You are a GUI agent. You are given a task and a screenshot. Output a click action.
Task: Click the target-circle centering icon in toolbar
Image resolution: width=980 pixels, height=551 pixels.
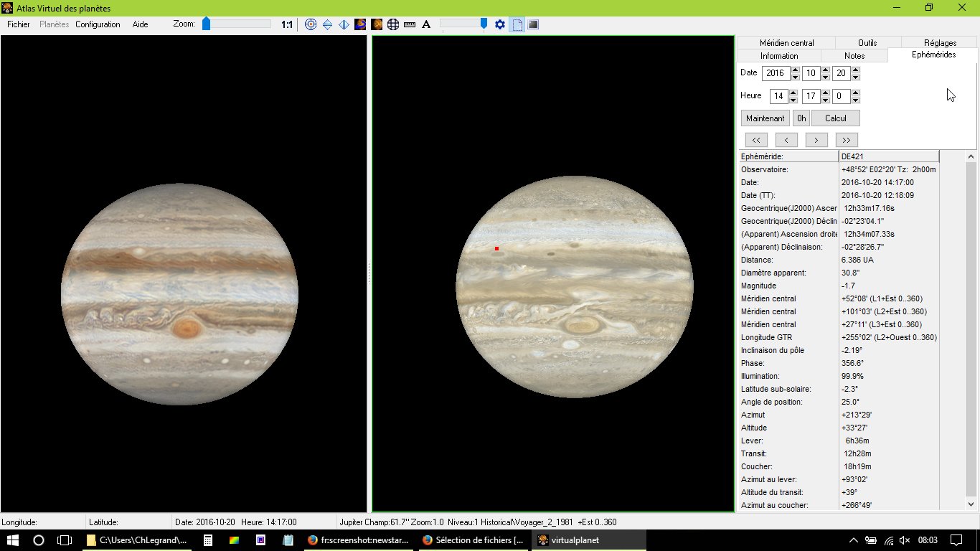[x=311, y=24]
